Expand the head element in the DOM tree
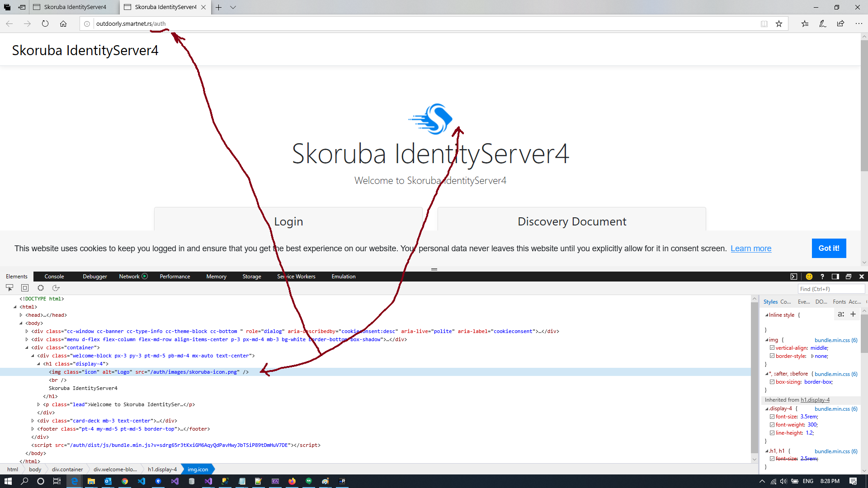Viewport: 868px width, 488px height. coord(21,315)
